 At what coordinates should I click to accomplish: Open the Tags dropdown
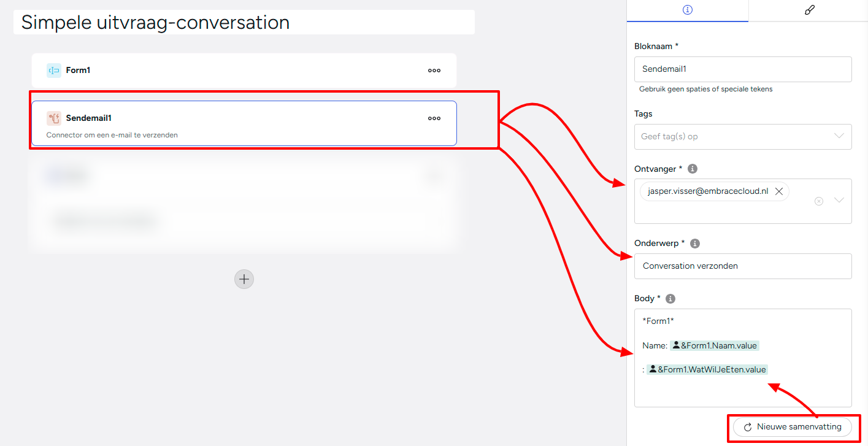(x=743, y=137)
